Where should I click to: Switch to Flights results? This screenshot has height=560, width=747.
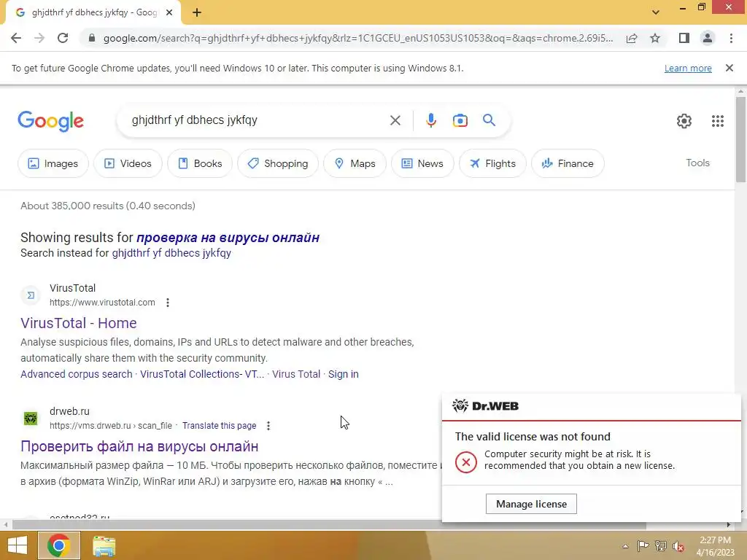click(x=492, y=163)
